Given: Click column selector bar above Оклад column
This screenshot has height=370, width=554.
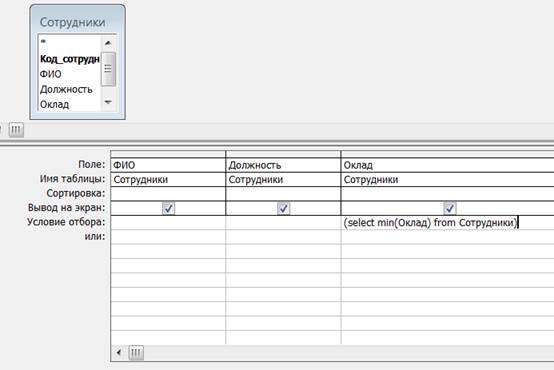Looking at the screenshot, I should [x=447, y=154].
